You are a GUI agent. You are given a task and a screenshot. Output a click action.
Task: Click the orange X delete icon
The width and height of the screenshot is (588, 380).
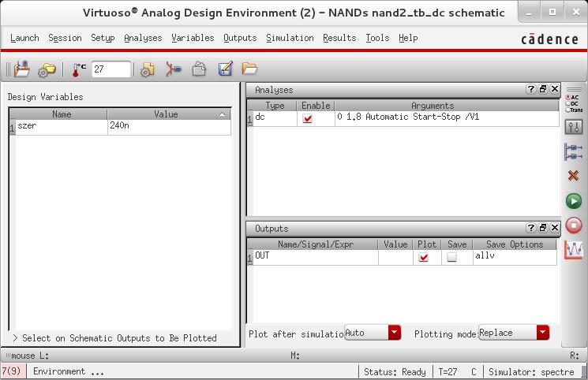click(x=573, y=175)
